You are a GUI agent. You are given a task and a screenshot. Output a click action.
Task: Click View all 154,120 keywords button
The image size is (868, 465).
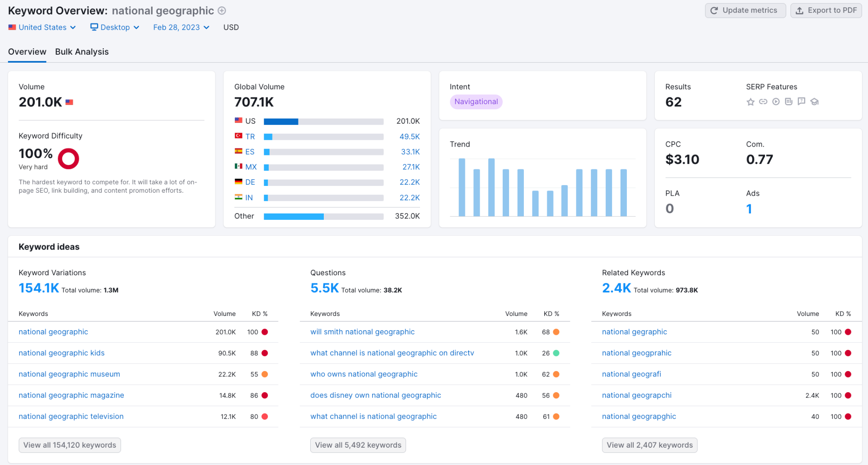click(x=70, y=445)
